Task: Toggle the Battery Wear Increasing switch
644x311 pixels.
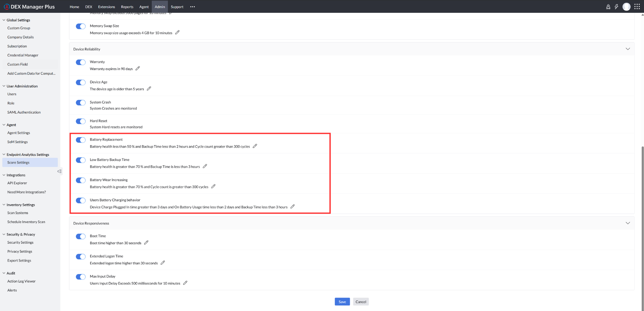Action: [81, 180]
